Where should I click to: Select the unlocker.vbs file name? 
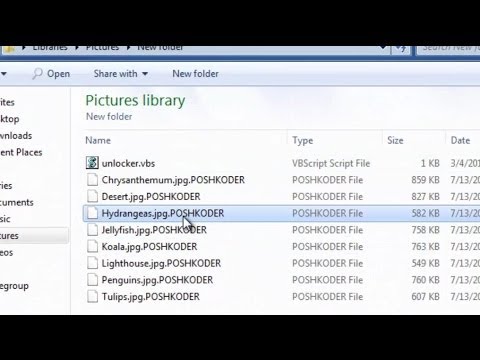(x=128, y=163)
